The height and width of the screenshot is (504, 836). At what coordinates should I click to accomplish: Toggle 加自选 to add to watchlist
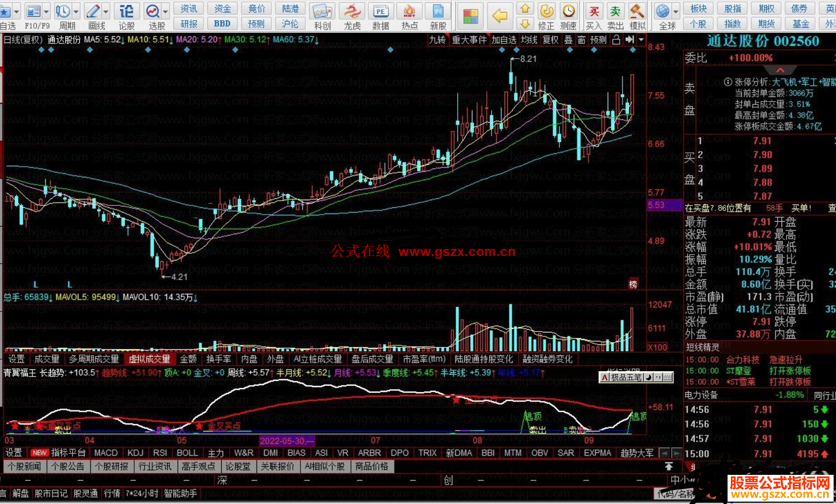click(x=504, y=40)
